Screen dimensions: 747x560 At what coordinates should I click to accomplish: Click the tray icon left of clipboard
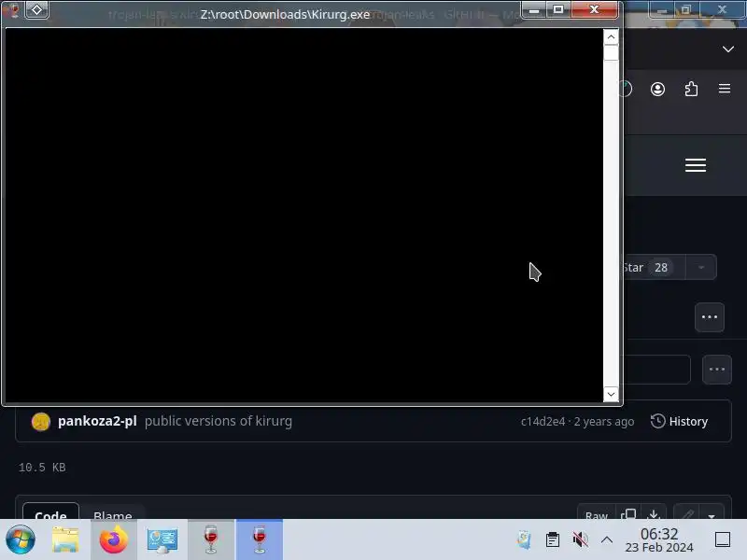(x=524, y=539)
